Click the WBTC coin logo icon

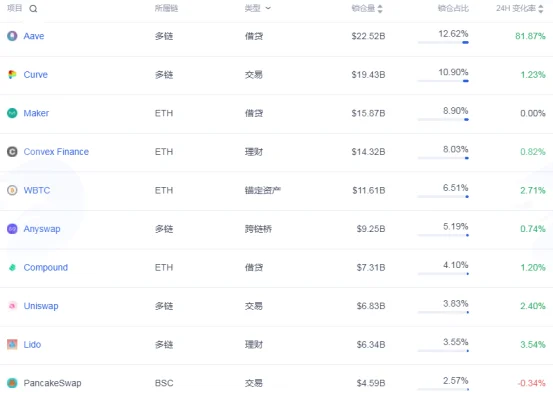pos(12,190)
